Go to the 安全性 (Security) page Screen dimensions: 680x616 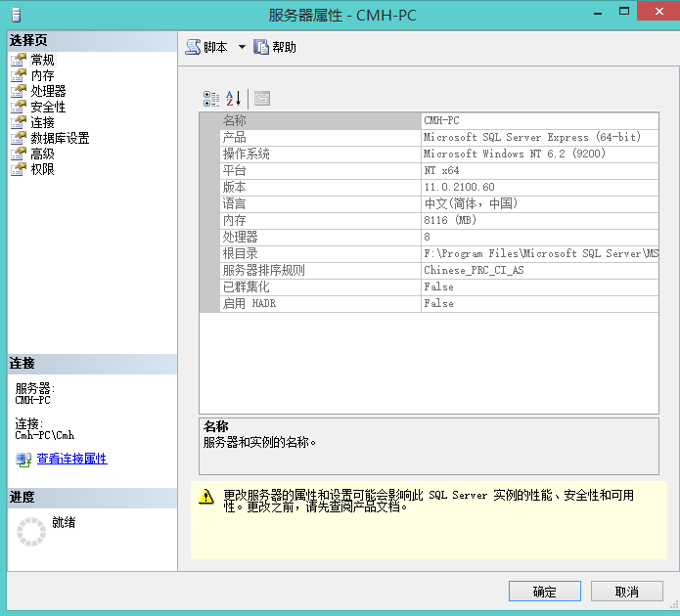coord(48,107)
